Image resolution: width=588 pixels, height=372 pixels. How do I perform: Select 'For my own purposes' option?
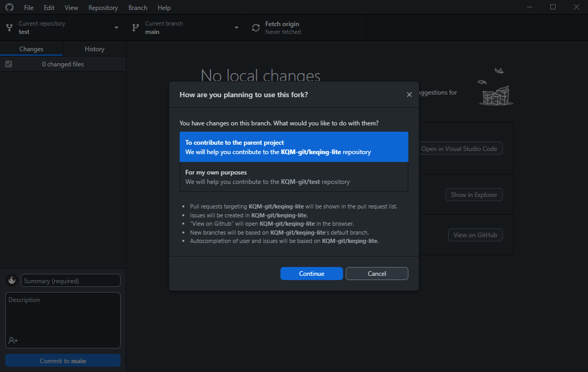[x=293, y=177]
